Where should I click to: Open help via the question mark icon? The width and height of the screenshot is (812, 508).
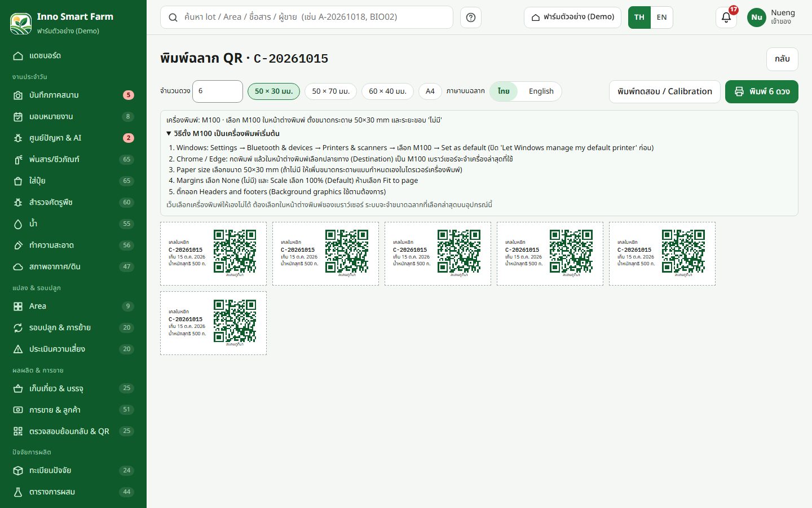click(471, 17)
